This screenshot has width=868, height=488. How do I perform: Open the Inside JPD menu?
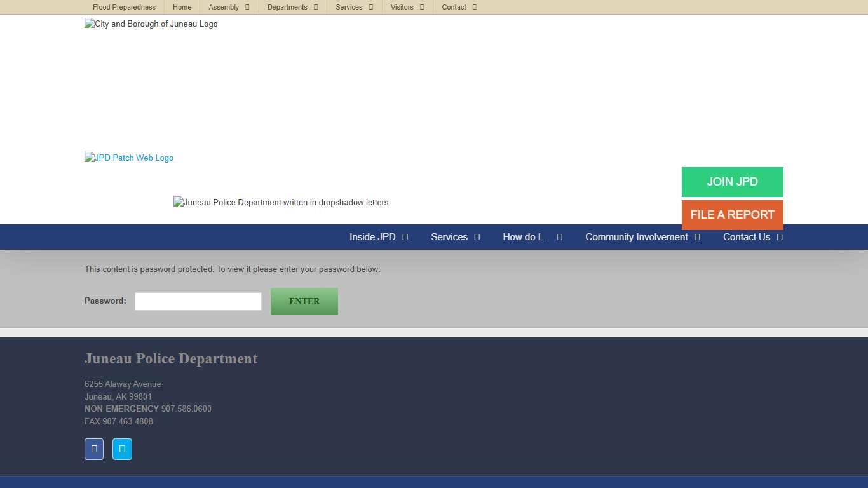378,237
